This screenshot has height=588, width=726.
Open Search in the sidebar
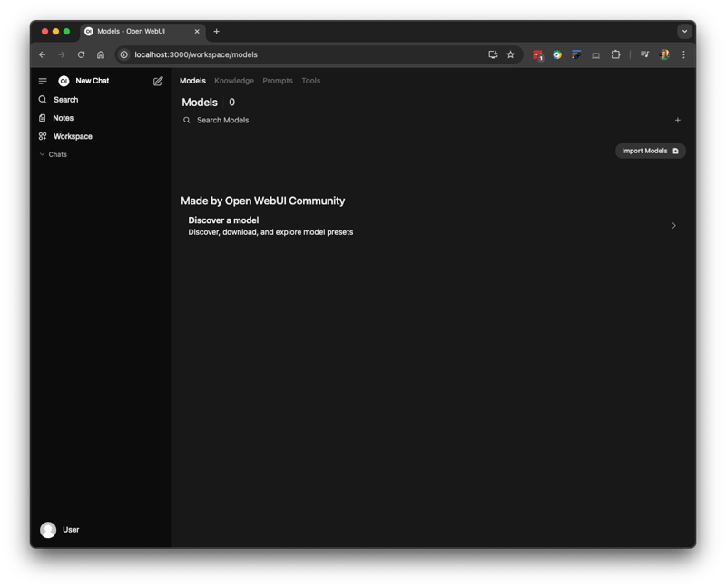[x=65, y=100]
